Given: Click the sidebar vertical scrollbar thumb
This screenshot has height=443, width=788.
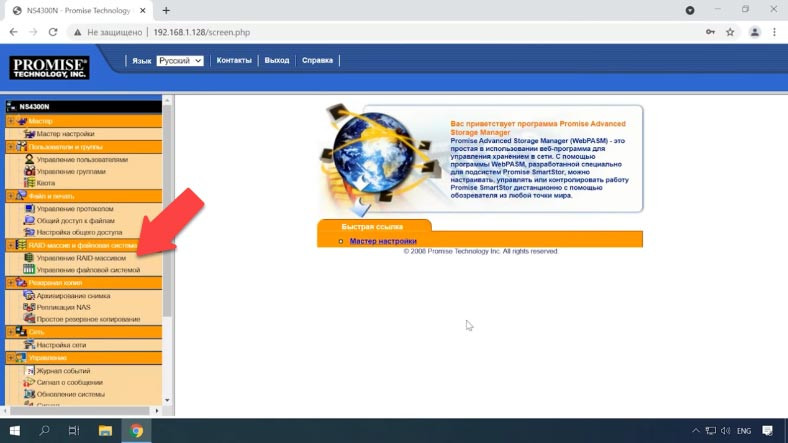Looking at the screenshot, I should pyautogui.click(x=167, y=211).
